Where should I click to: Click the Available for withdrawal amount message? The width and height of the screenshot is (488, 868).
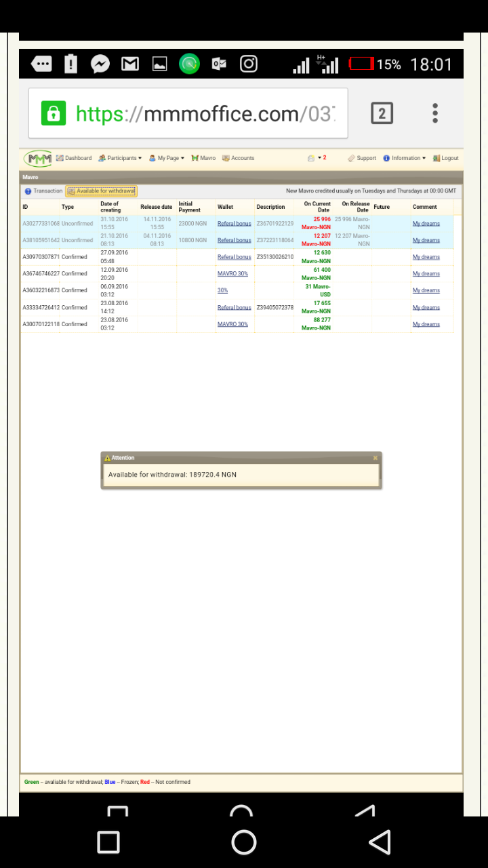(x=172, y=475)
